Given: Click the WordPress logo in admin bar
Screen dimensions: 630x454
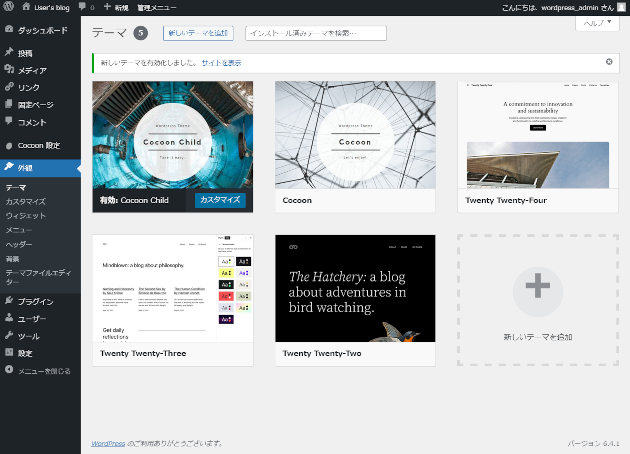Looking at the screenshot, I should 8,7.
